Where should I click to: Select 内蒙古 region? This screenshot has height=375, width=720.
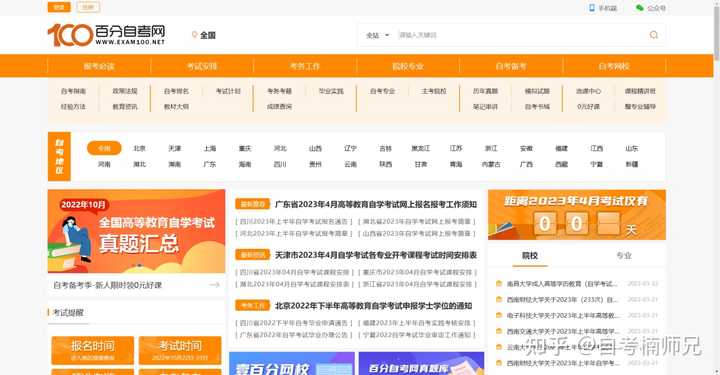click(x=491, y=164)
